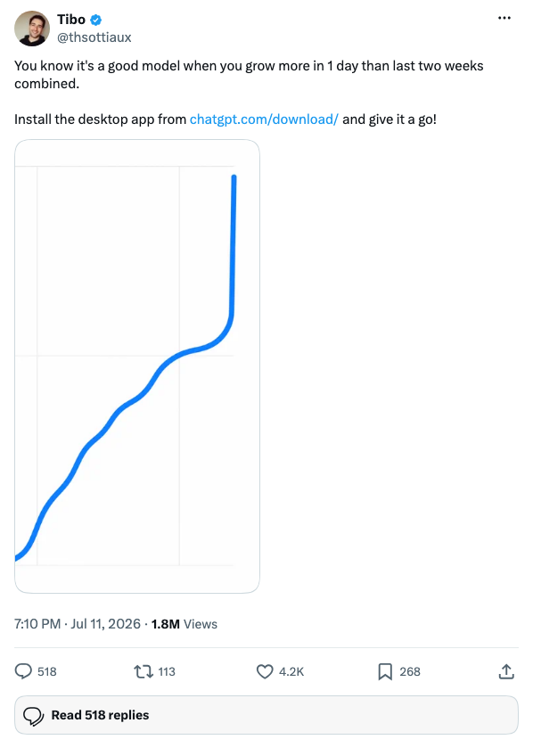Click the Read 518 replies button
The height and width of the screenshot is (756, 533).
[x=266, y=715]
